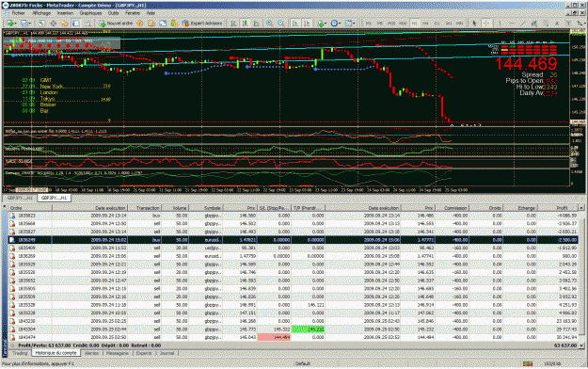Sort history by the Ordre column
This screenshot has height=369, width=588.
click(30, 208)
